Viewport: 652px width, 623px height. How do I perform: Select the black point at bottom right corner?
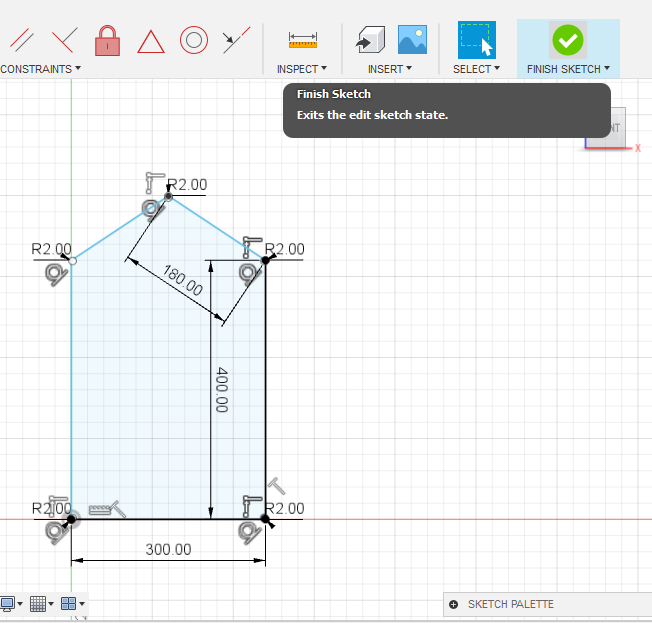click(265, 519)
